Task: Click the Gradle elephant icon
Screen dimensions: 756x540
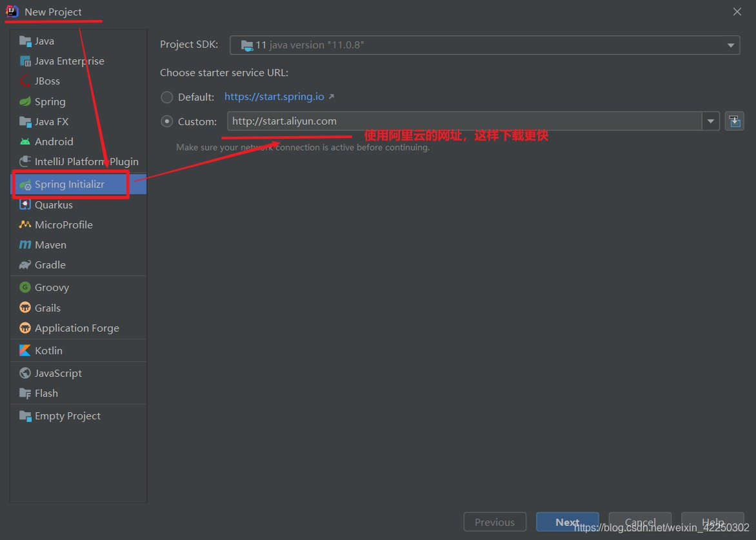Action: pos(25,265)
